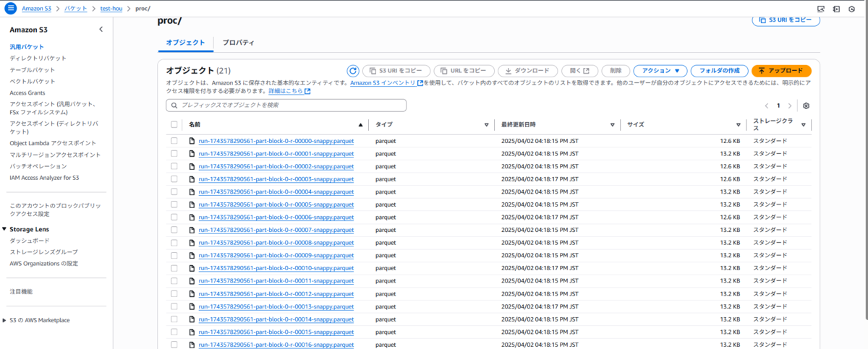Expand S3 の AWS Marketplace section
The width and height of the screenshot is (868, 349).
click(4, 320)
